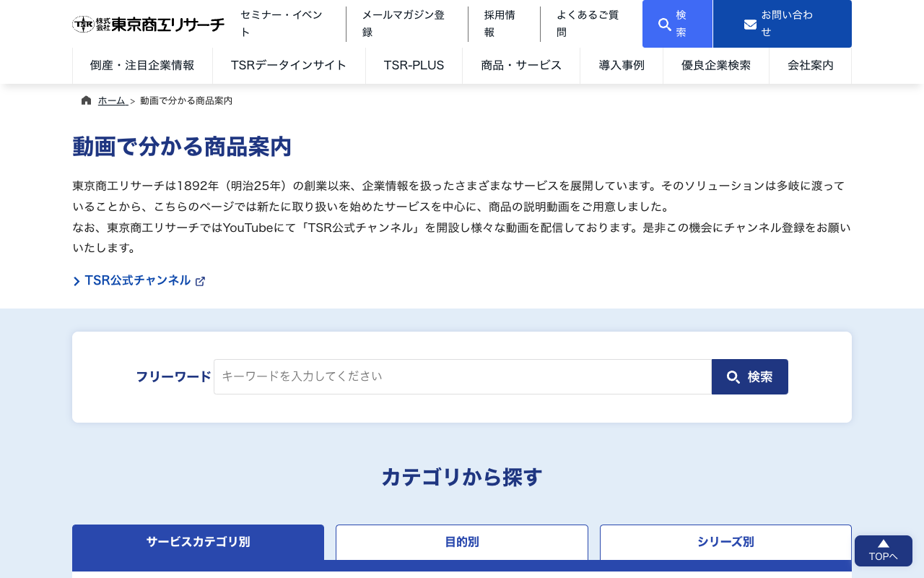Click the external link icon beside TSR公式チャンネル
Viewport: 924px width, 578px height.
point(200,281)
